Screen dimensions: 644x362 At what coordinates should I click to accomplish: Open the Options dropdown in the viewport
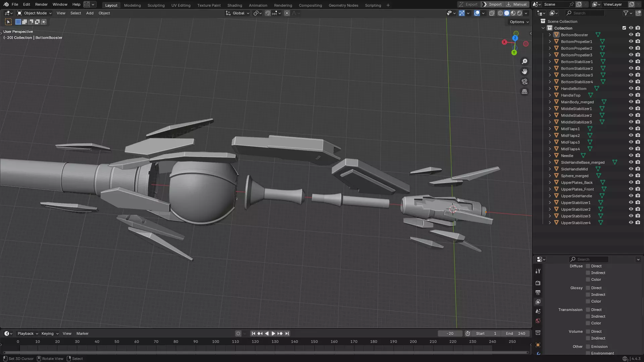click(519, 22)
